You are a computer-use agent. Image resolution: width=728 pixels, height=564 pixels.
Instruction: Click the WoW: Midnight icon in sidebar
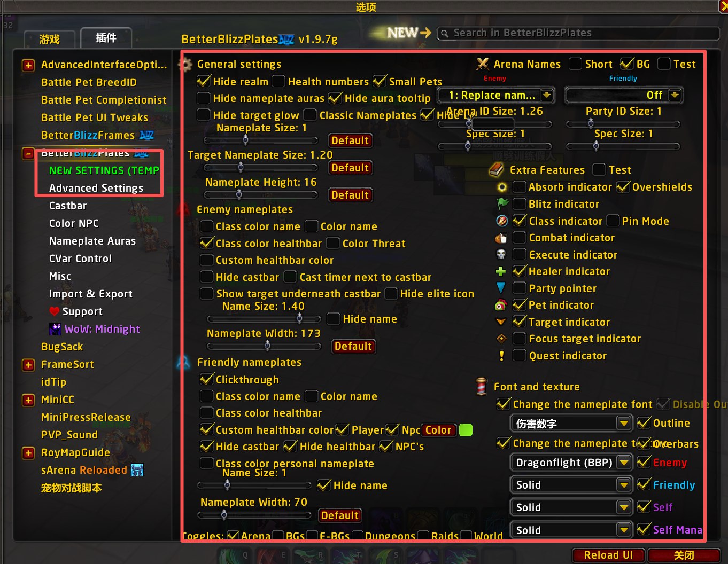click(55, 328)
